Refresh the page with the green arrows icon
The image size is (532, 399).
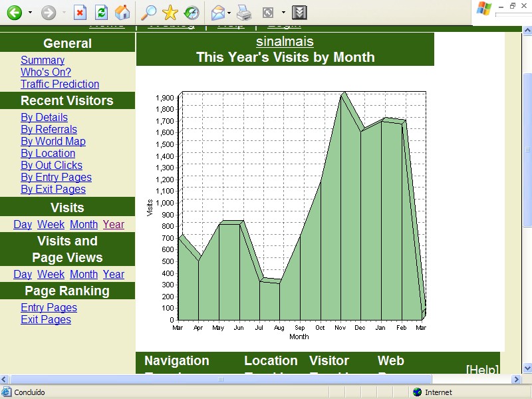pos(101,13)
